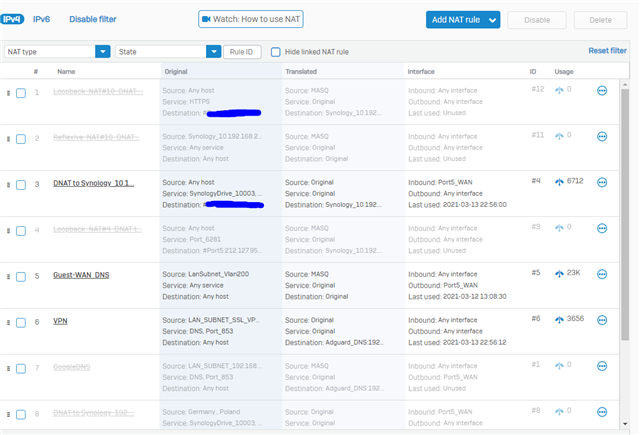Click the Name column header
This screenshot has width=640, height=435.
tap(66, 71)
